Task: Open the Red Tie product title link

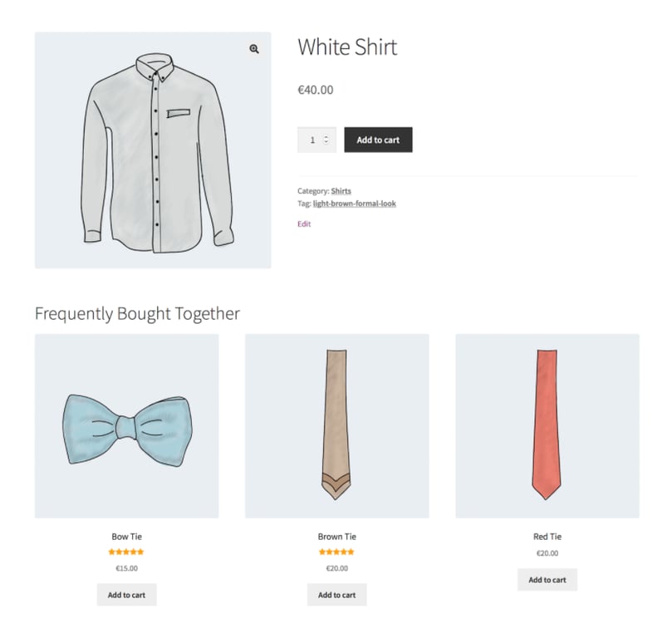Action: click(547, 536)
